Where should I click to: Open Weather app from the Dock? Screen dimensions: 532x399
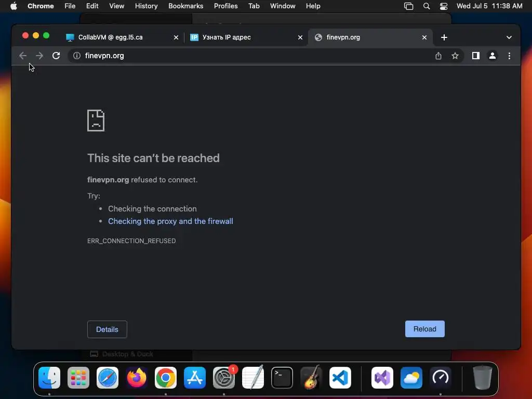(x=411, y=378)
